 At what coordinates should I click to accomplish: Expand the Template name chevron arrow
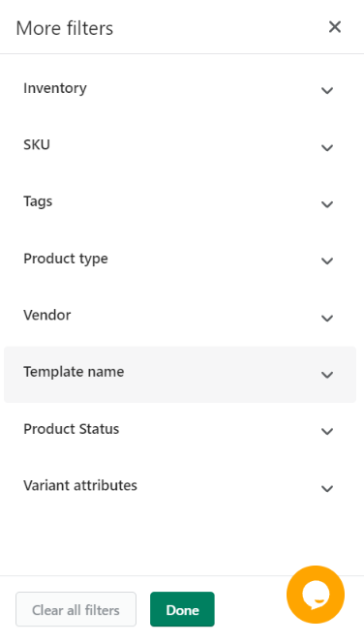(x=326, y=375)
